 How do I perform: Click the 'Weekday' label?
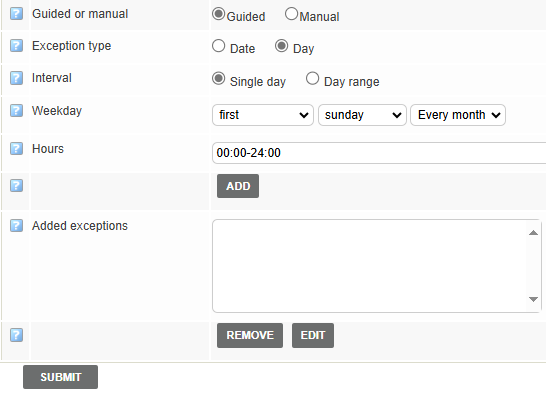pyautogui.click(x=57, y=111)
